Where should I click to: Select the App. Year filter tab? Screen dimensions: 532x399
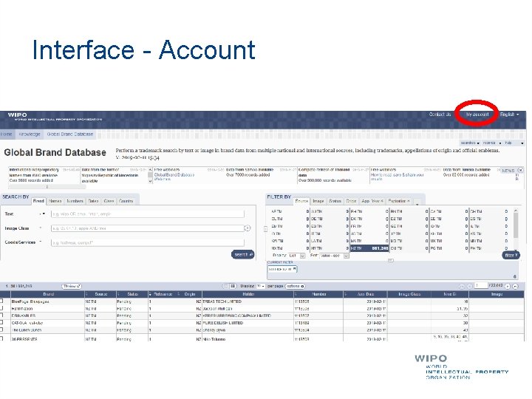point(372,201)
